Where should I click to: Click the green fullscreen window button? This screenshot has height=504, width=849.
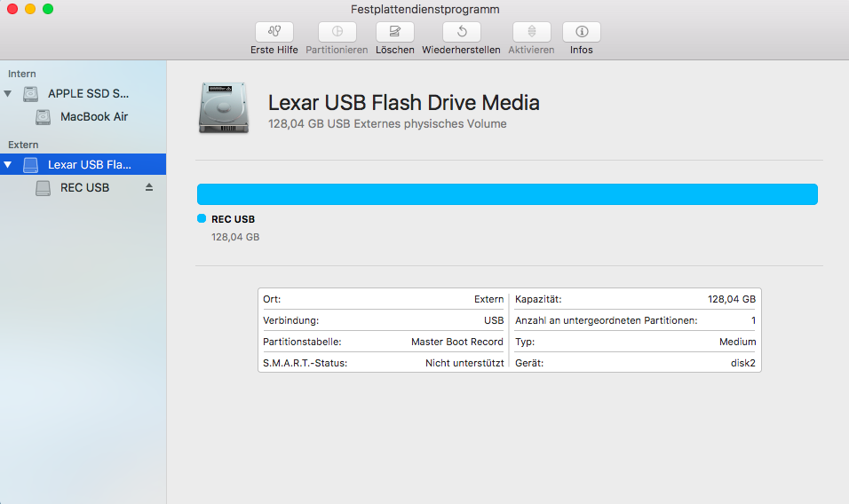(48, 9)
